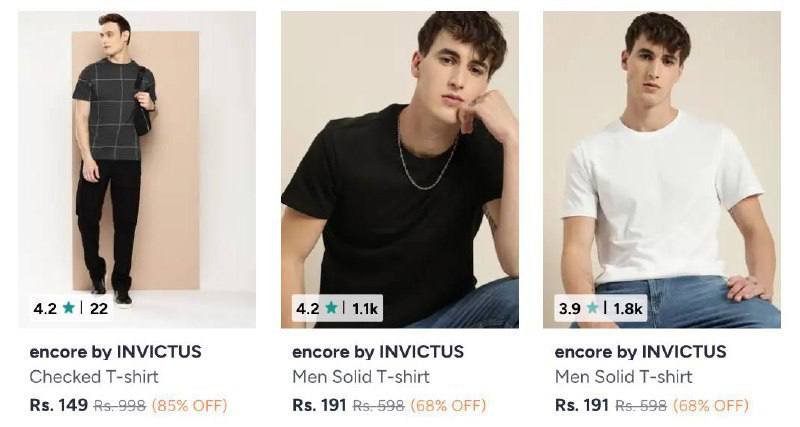
Task: Open Men Solid T-shirt title under white shirt
Action: pyautogui.click(x=623, y=377)
